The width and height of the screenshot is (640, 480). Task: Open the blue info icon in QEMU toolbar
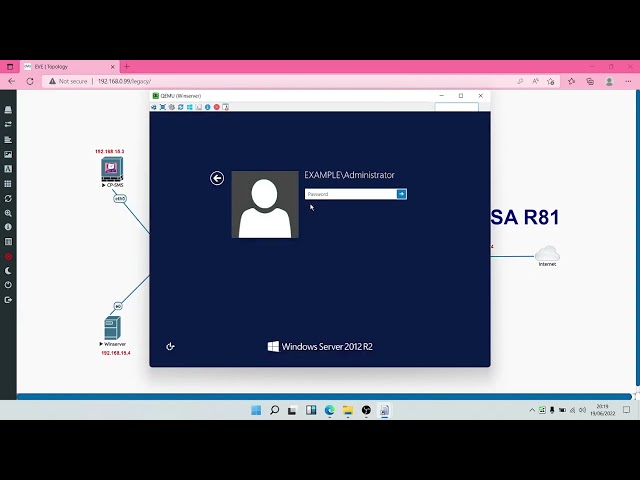208,107
